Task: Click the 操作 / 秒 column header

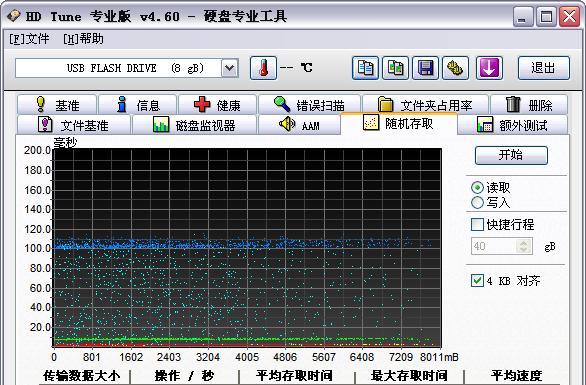Action: click(184, 376)
